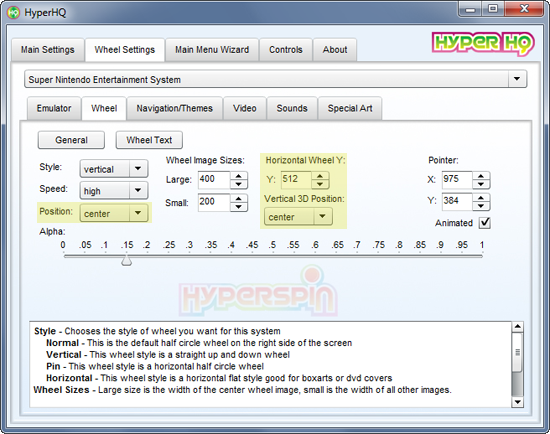The image size is (550, 434).
Task: Decrease the Horizontal Wheel Y value
Action: click(x=320, y=184)
